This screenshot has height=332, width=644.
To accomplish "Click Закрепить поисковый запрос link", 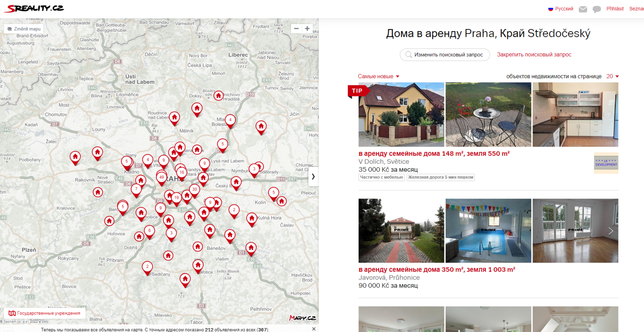I will (x=534, y=55).
